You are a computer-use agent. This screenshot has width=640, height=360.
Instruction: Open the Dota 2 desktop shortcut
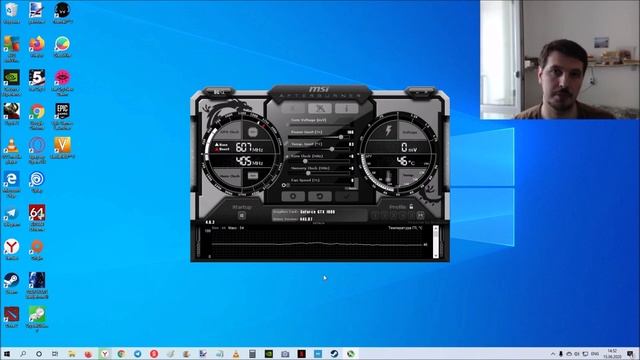coord(11,317)
